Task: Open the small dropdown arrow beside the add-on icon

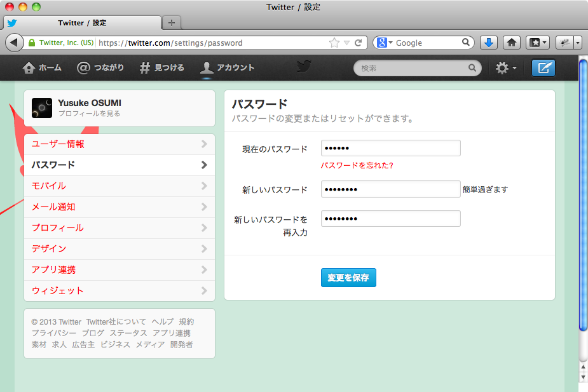Action: tap(578, 43)
